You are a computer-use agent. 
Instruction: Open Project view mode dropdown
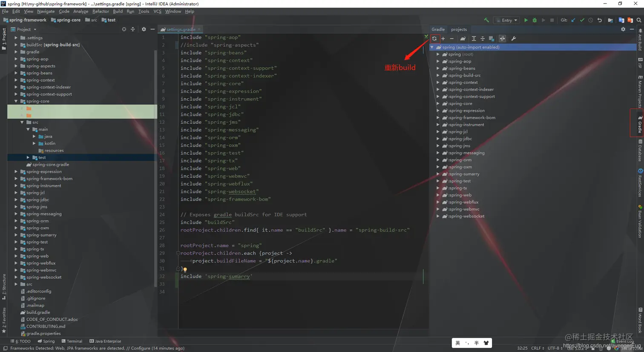(24, 29)
